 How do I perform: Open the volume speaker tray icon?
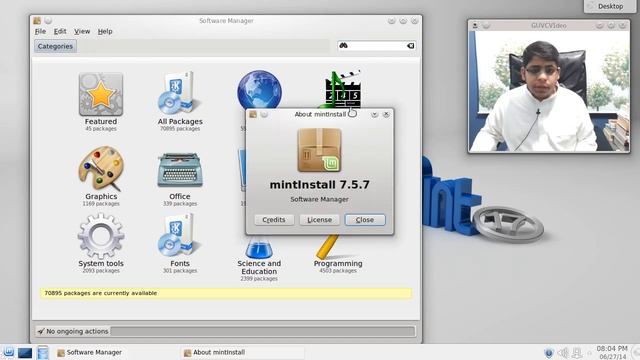tap(563, 353)
